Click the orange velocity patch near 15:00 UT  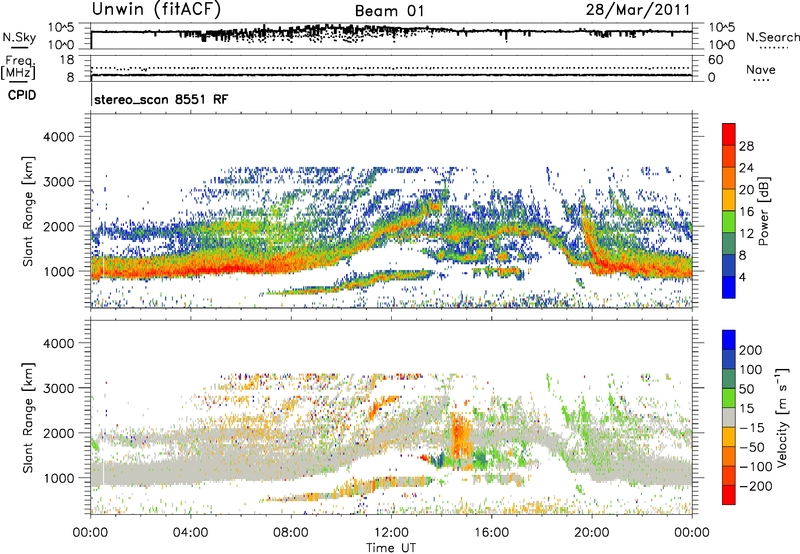tap(461, 435)
